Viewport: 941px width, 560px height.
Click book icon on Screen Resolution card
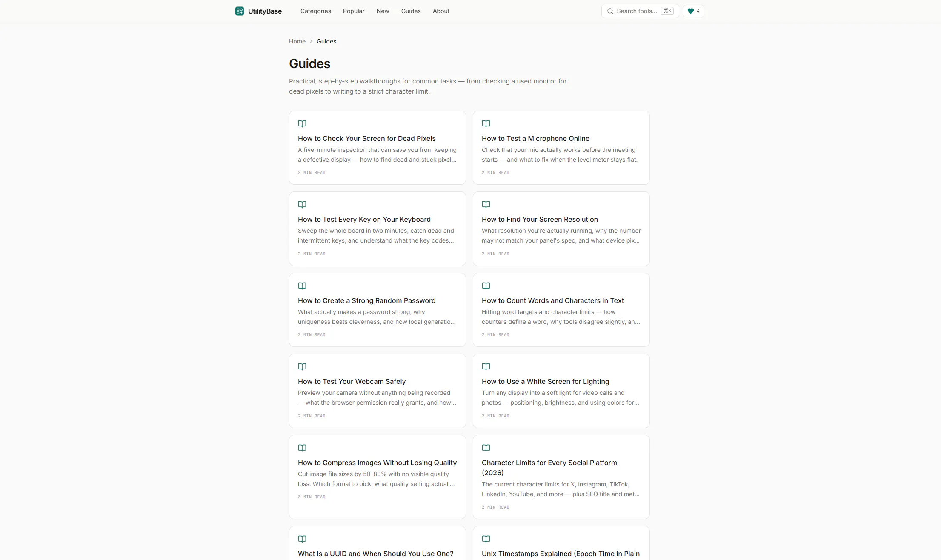486,205
